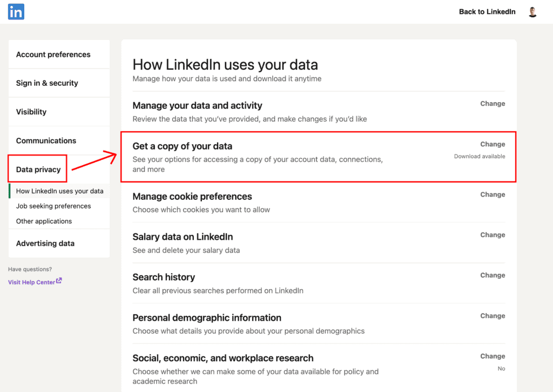Click Change for Manage your data and activity
The image size is (553, 392).
click(x=493, y=104)
